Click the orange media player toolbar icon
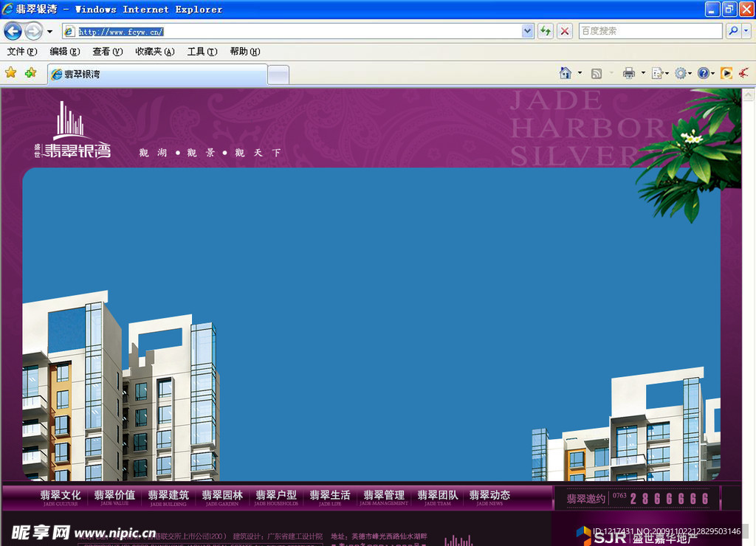 click(726, 73)
